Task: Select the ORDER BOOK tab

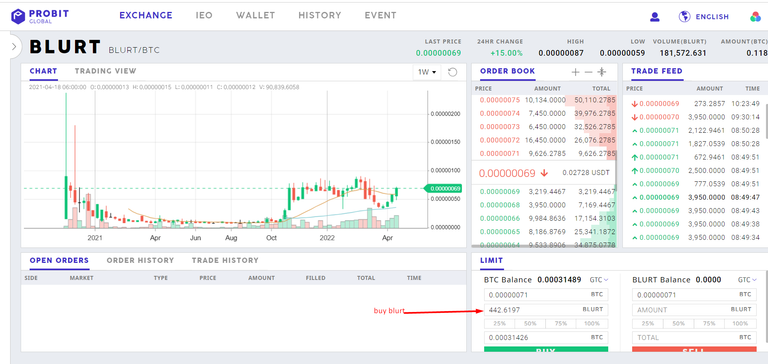Action: tap(507, 71)
